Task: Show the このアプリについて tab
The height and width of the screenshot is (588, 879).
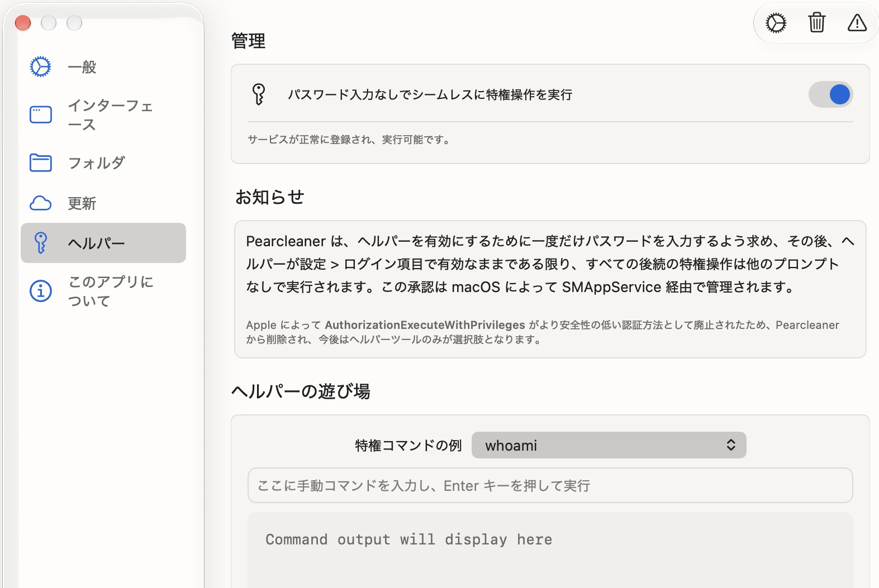Action: (103, 291)
